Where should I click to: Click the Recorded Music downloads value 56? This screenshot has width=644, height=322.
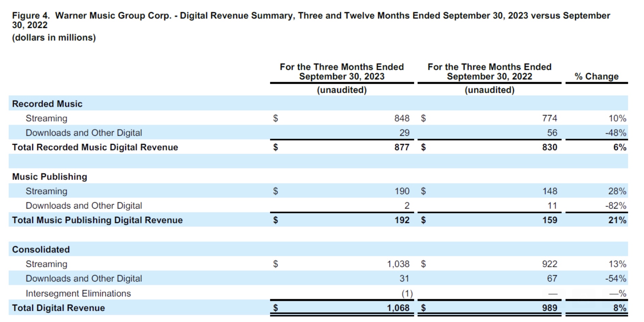point(552,133)
